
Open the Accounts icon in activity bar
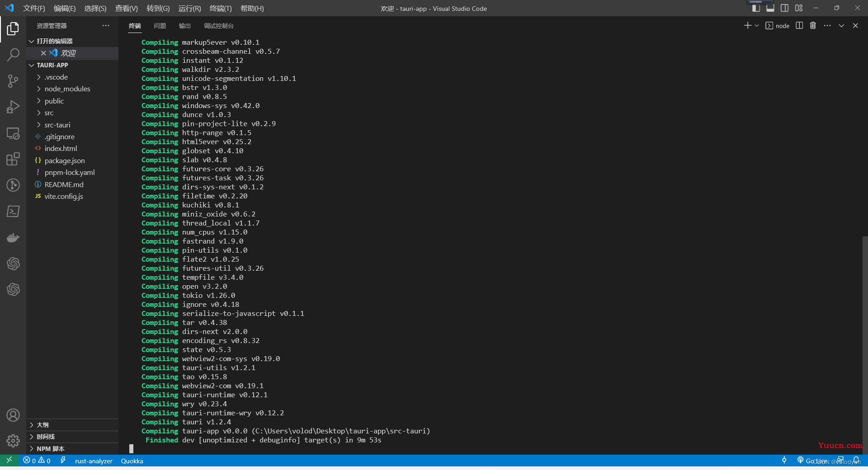tap(13, 415)
